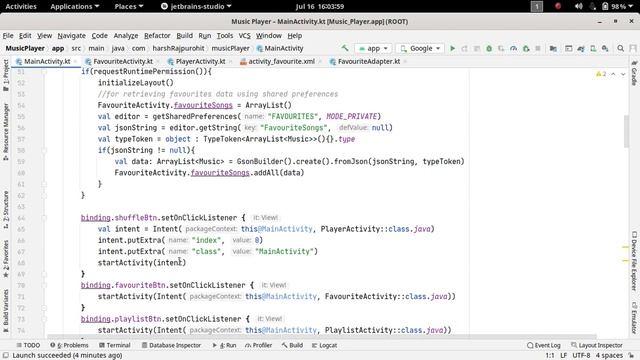Collapse the shuffleBtn listener fold marker
The image size is (640, 360).
44,218
